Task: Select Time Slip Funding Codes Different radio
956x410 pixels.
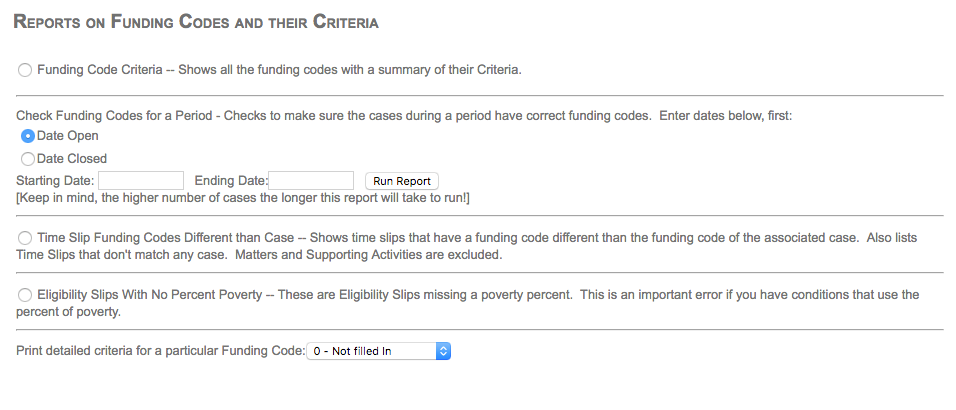Action: pos(25,238)
